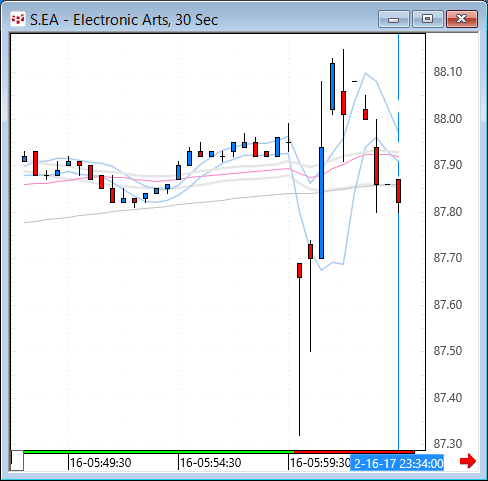Click the 87.60 price scale label
The width and height of the screenshot is (488, 481).
[448, 305]
